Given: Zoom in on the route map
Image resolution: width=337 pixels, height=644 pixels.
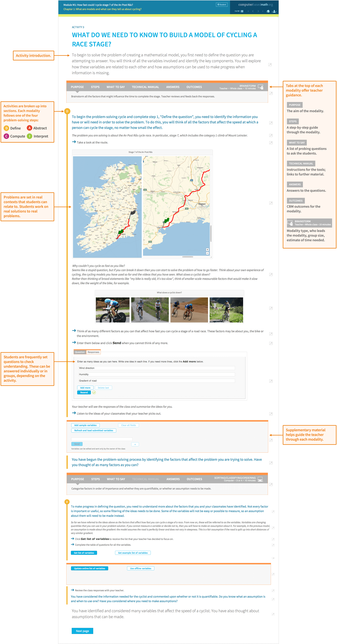Looking at the screenshot, I should (207, 250).
